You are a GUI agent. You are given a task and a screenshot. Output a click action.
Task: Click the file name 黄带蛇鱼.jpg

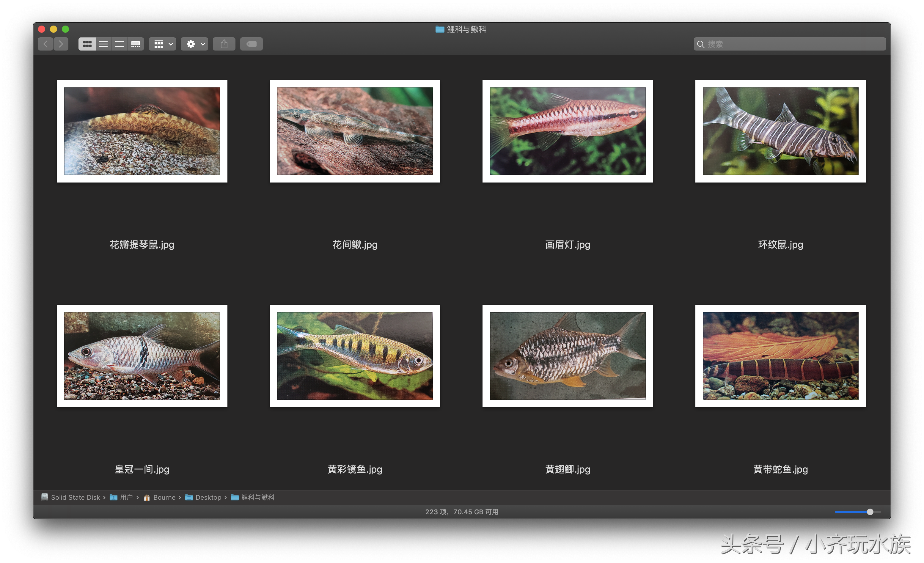click(x=781, y=469)
